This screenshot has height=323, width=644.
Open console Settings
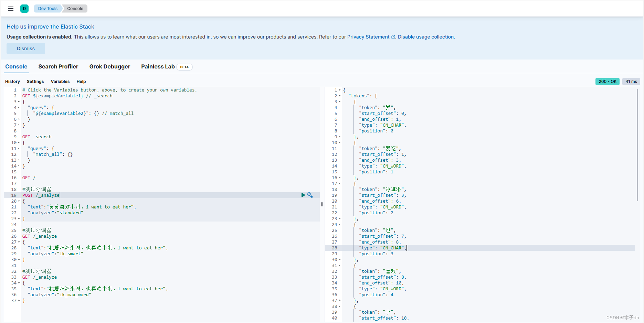(x=35, y=82)
